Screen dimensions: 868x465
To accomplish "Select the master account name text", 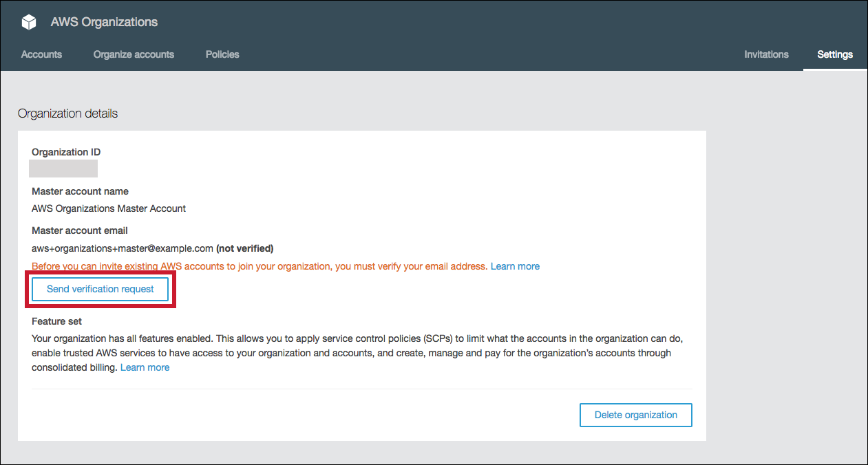I will [x=108, y=208].
